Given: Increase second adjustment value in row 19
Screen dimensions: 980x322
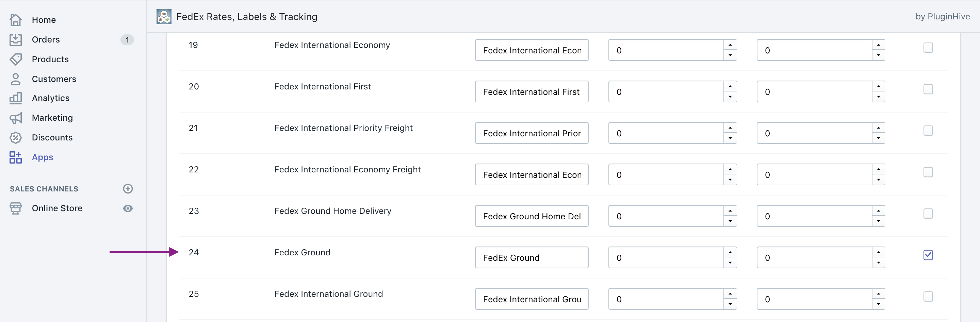Looking at the screenshot, I should click(878, 45).
